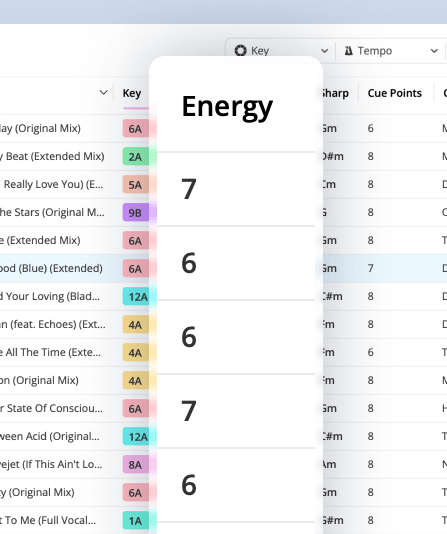Select the green 2A key badge
Viewport: 447px width, 534px height.
point(136,157)
